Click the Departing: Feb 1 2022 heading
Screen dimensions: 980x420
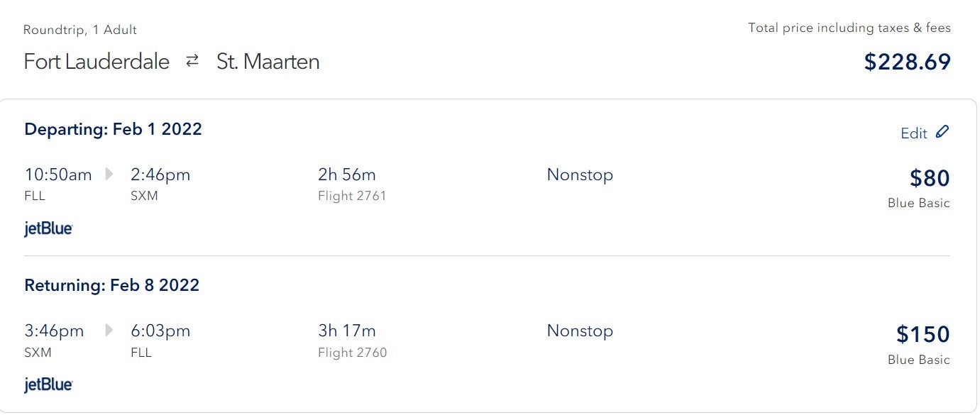click(x=113, y=129)
